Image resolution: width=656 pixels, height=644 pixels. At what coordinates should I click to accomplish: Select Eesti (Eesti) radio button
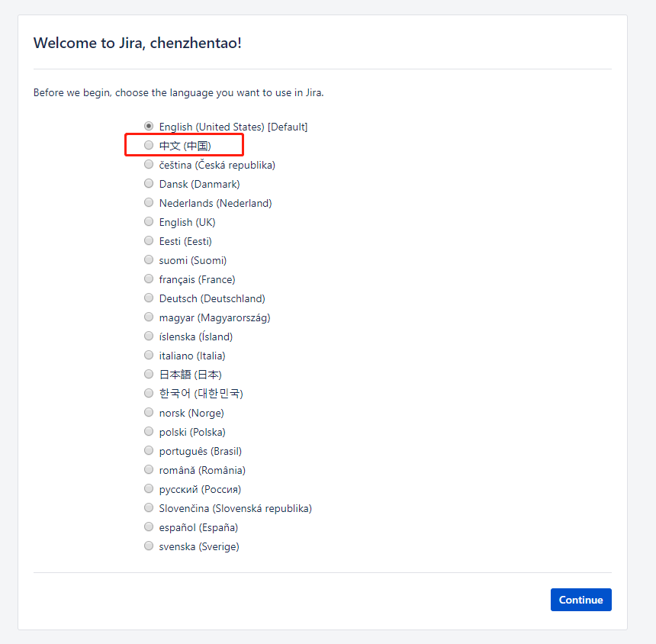coord(149,240)
